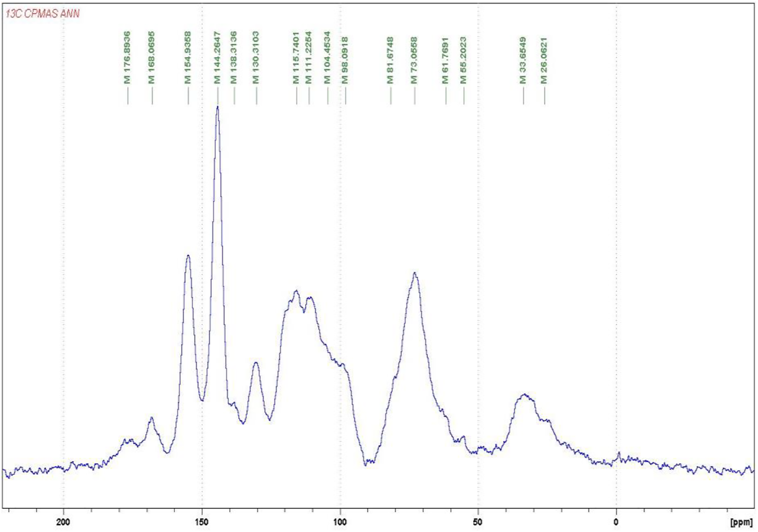Select the 115.7401 peak label

[x=296, y=58]
